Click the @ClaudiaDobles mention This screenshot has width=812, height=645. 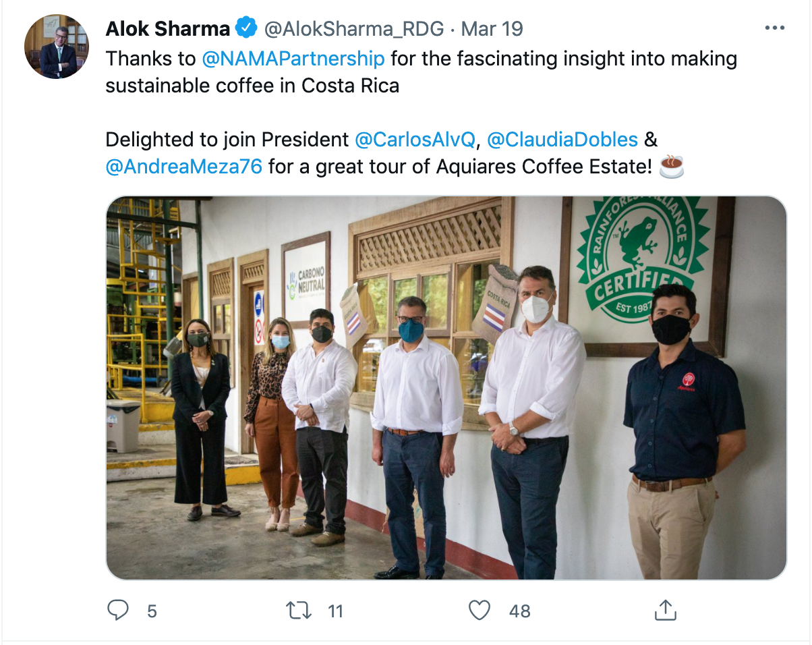click(x=562, y=140)
